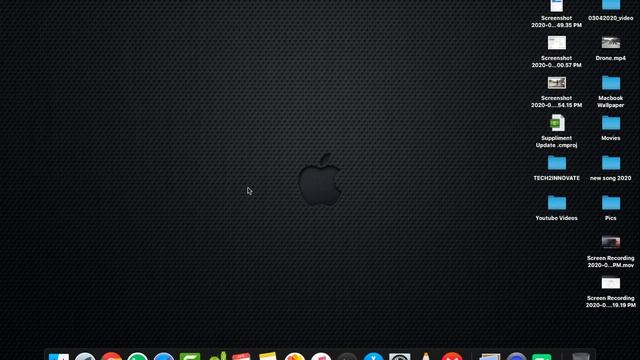
Task: Open Finder from the Dock
Action: (59, 356)
